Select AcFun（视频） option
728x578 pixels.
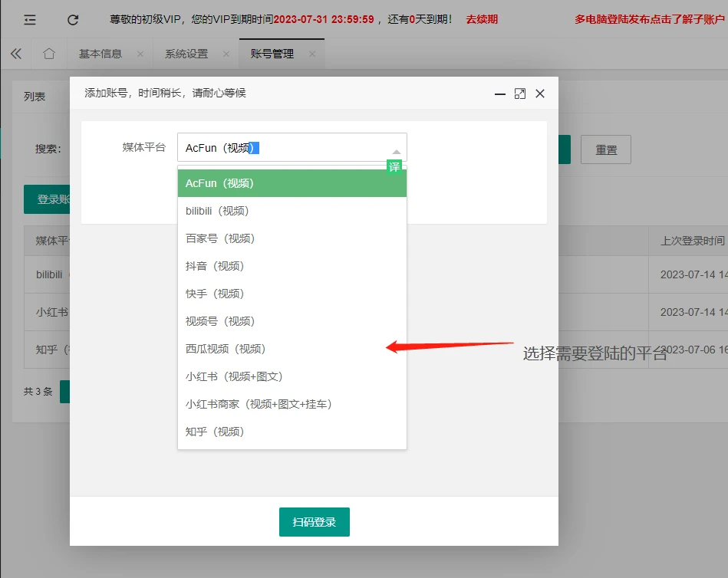click(x=292, y=183)
